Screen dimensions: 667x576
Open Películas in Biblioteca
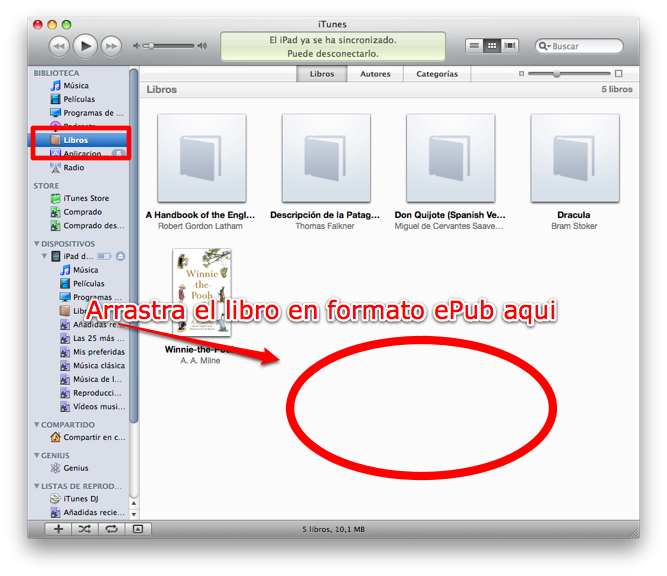point(73,99)
